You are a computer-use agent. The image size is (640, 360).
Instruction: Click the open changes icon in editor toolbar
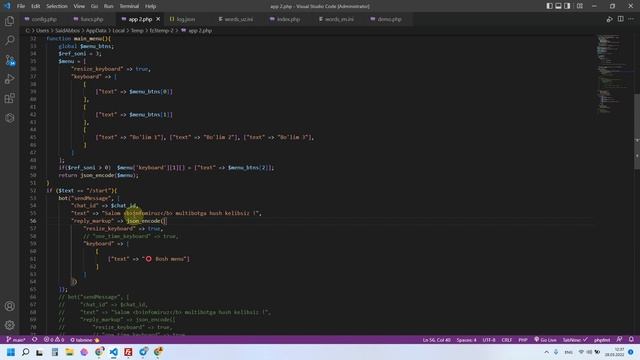click(x=609, y=19)
